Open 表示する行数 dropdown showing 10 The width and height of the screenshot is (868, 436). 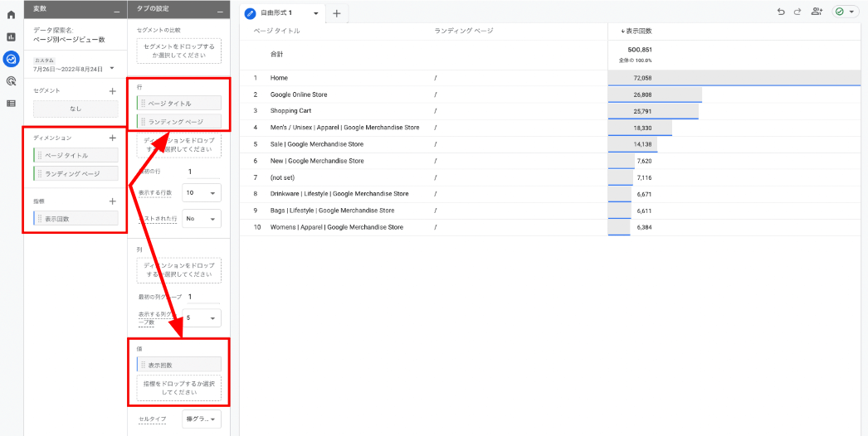[x=202, y=192]
